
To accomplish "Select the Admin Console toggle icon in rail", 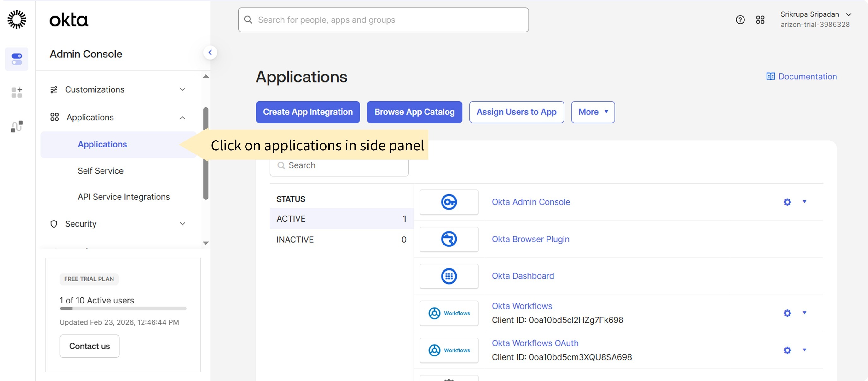I will (16, 59).
